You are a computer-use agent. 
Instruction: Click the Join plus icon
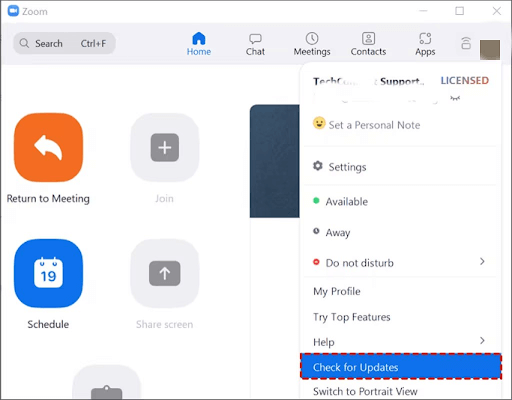(x=165, y=147)
